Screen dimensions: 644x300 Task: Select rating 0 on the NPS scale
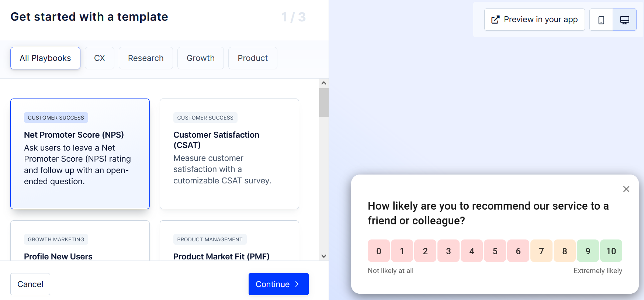[x=379, y=251]
